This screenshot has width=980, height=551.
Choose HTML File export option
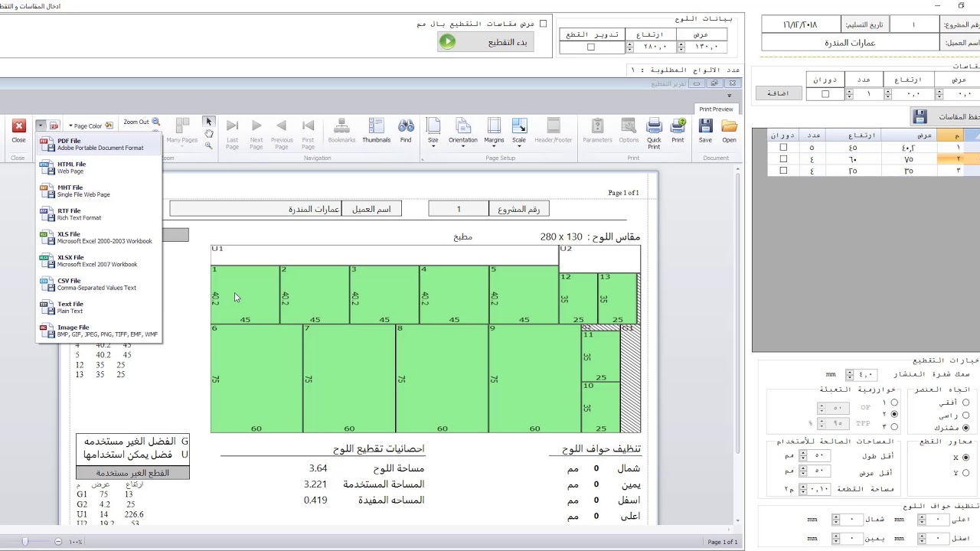click(x=100, y=168)
